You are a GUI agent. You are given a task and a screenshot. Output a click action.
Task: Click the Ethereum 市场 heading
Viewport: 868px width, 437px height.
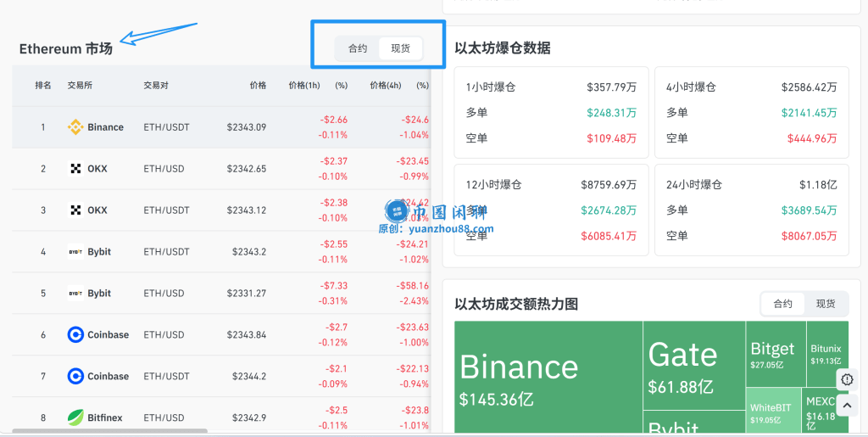(66, 48)
